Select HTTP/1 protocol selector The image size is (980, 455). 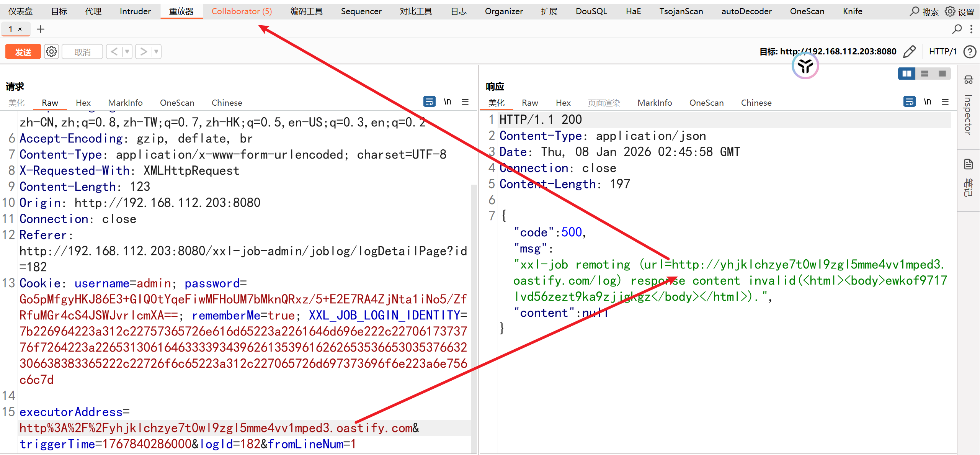coord(942,51)
